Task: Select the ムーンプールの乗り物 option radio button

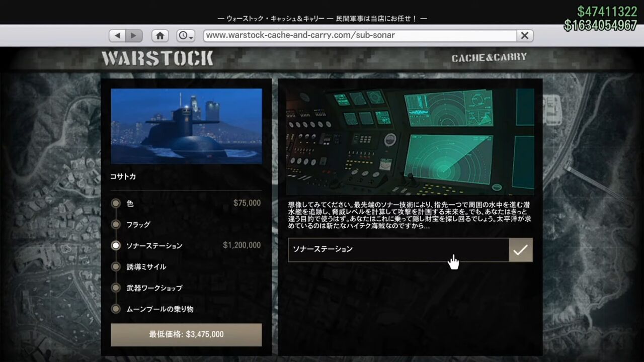Action: point(116,309)
